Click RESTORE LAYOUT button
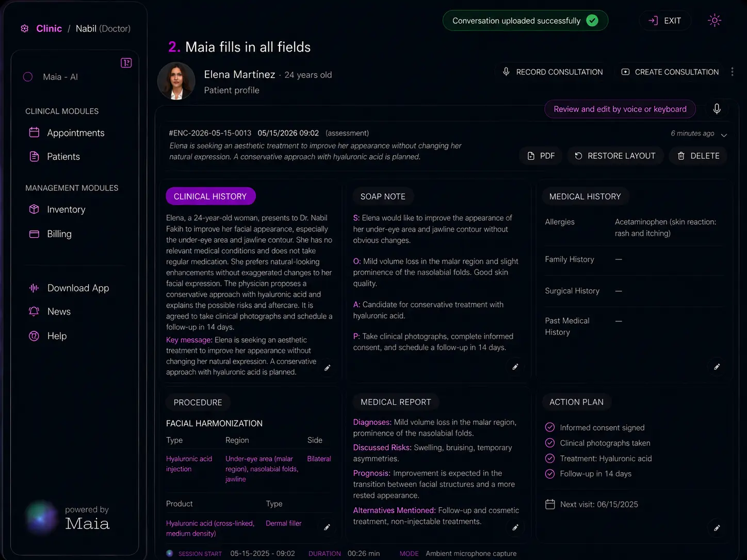The width and height of the screenshot is (747, 560). [615, 156]
